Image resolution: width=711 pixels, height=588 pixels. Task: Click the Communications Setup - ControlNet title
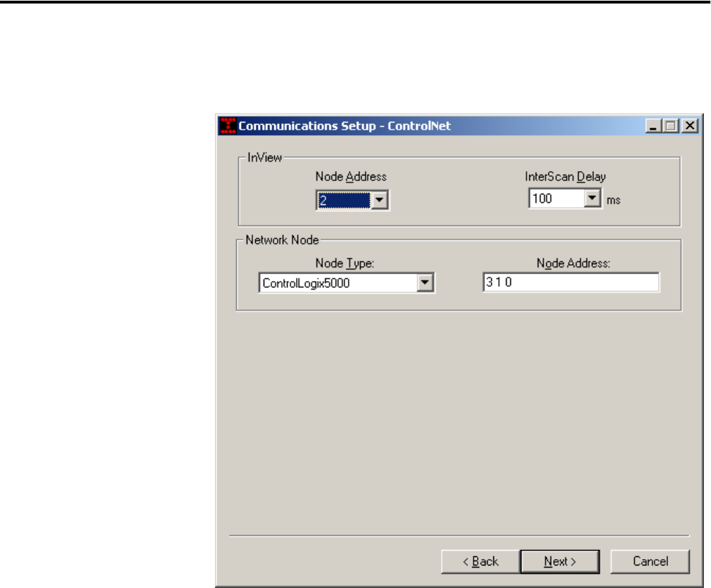[x=345, y=126]
